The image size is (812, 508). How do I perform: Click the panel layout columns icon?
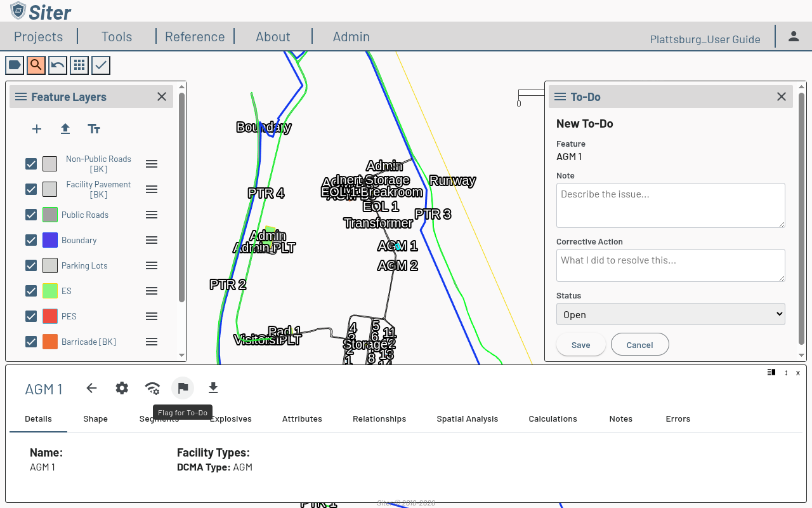(771, 373)
